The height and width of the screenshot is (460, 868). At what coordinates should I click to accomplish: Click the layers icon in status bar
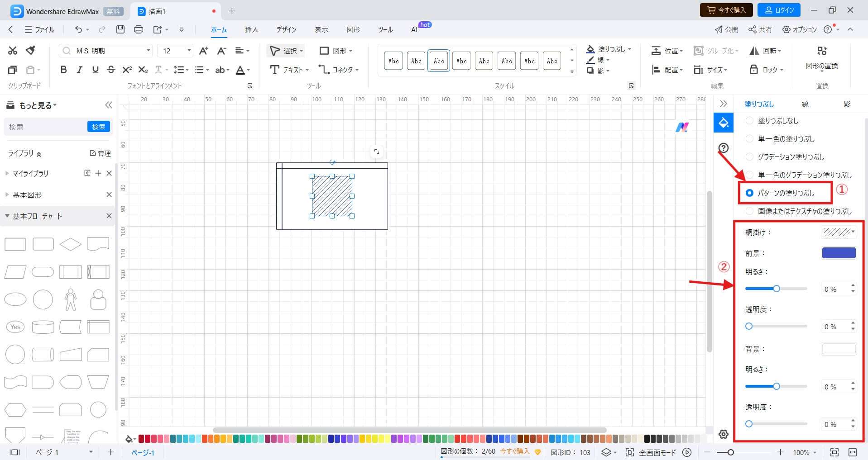(606, 452)
